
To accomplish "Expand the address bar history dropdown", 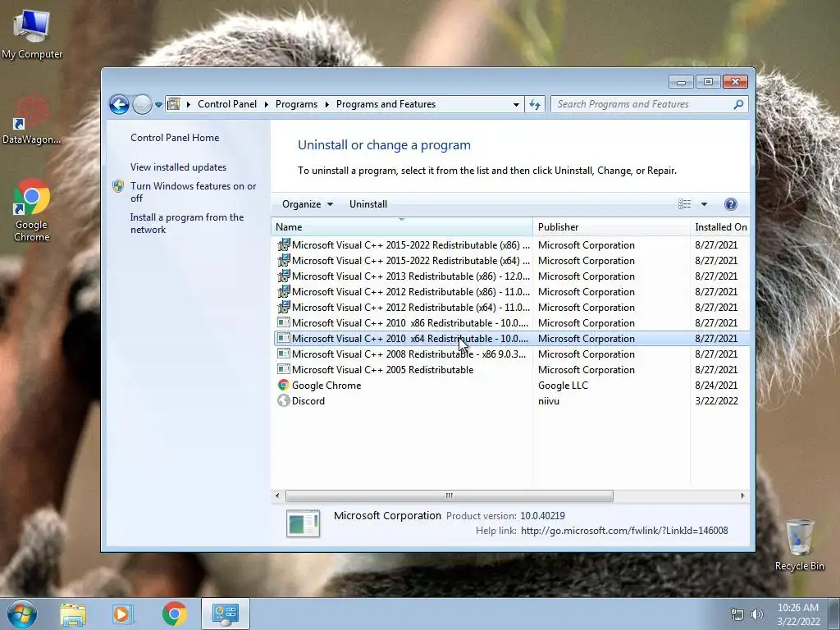I will [x=516, y=104].
